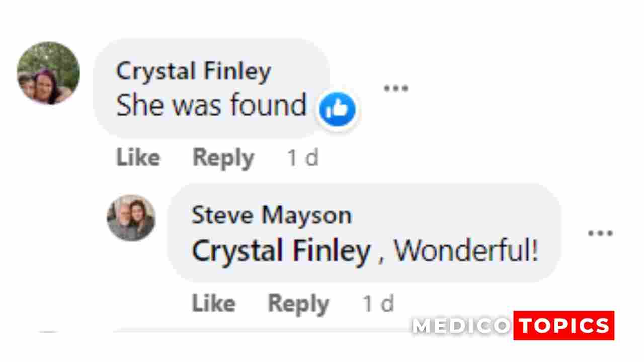Open Crystal Finley's profile picture
The width and height of the screenshot is (644, 362).
48,73
